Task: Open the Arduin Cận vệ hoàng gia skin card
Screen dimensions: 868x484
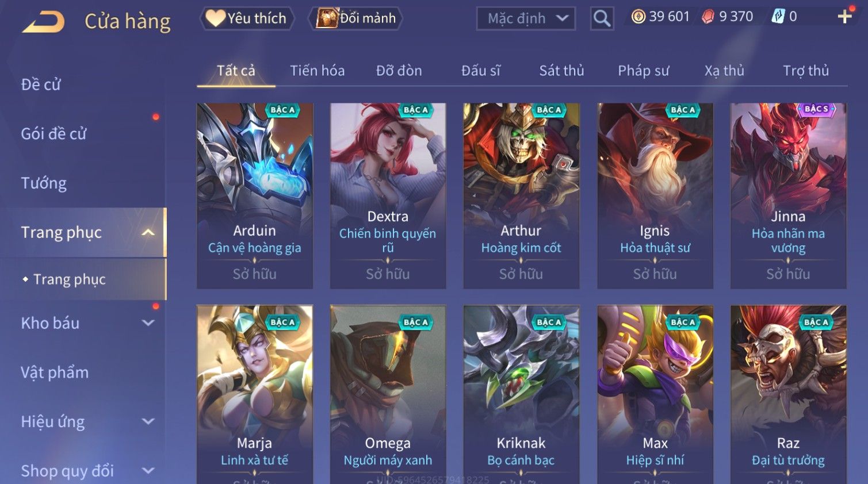Action: click(255, 195)
